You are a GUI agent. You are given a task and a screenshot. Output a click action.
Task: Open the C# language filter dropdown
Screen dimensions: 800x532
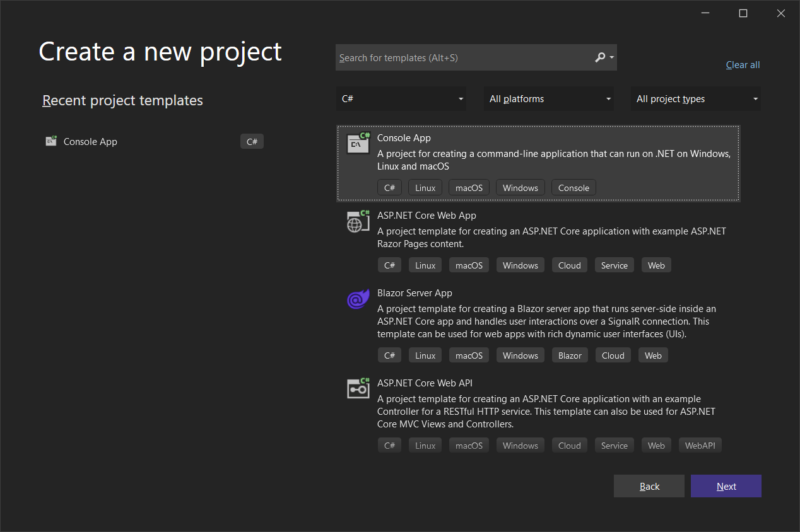coord(401,99)
